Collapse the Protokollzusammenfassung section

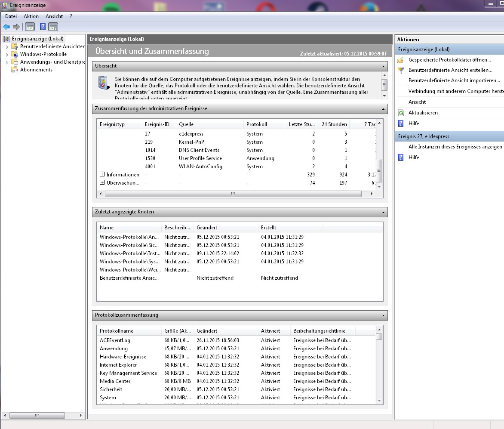(383, 315)
